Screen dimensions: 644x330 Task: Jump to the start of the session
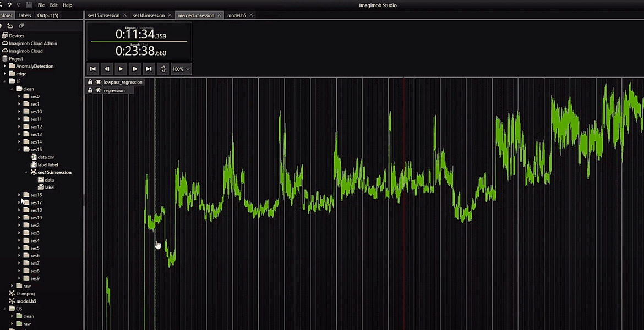click(x=93, y=69)
